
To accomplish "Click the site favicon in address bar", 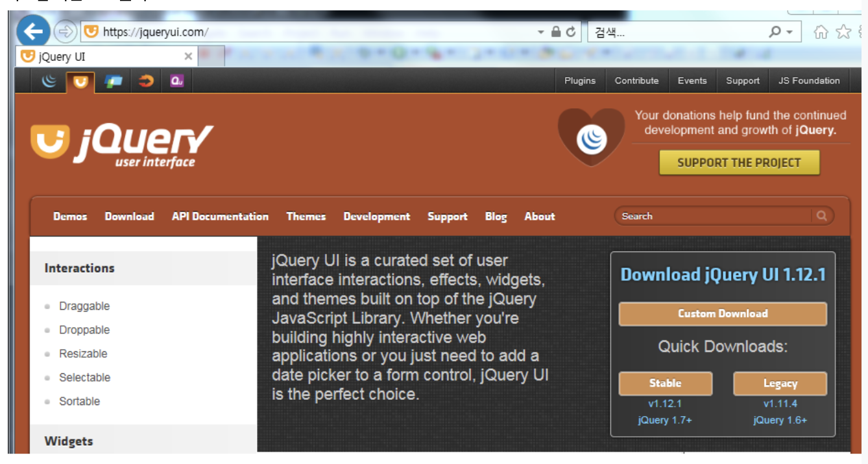I will [91, 31].
